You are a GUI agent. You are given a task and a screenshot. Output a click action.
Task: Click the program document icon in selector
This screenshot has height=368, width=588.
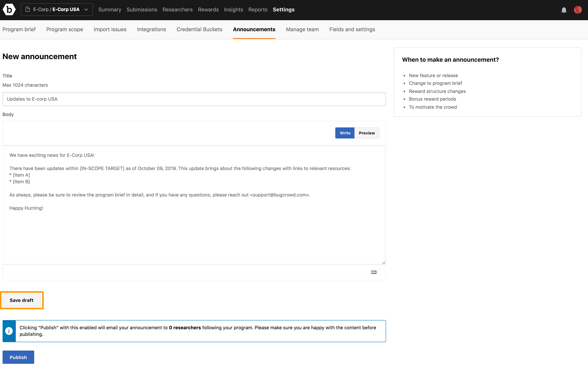click(28, 10)
